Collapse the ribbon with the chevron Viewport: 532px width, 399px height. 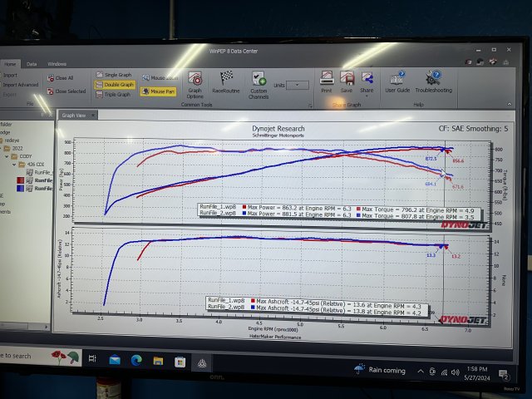(x=510, y=104)
